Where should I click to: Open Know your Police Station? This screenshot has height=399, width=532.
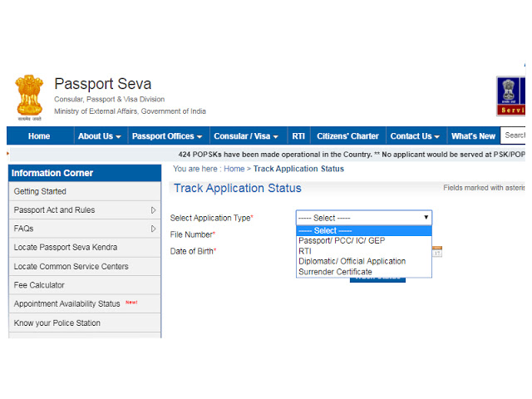point(85,323)
